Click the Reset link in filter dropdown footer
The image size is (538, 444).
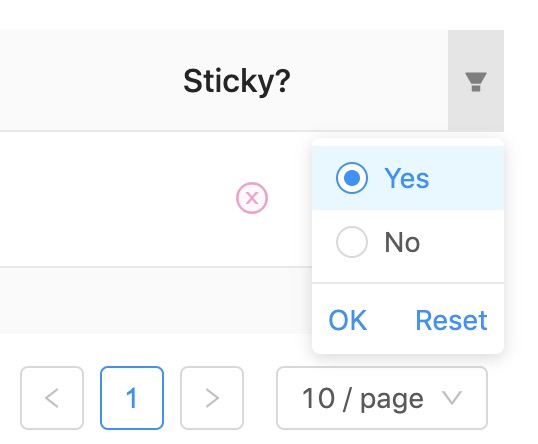coord(451,320)
